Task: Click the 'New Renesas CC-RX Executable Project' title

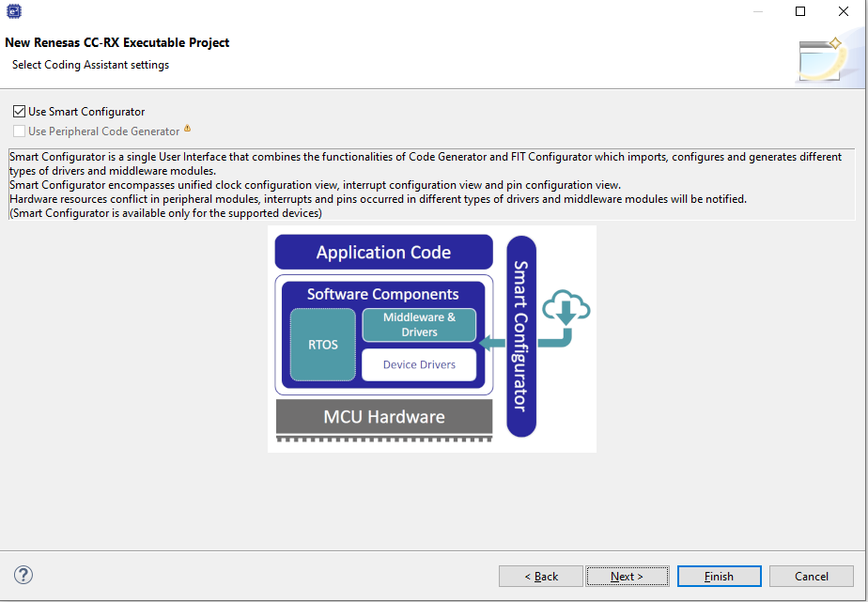Action: click(117, 42)
